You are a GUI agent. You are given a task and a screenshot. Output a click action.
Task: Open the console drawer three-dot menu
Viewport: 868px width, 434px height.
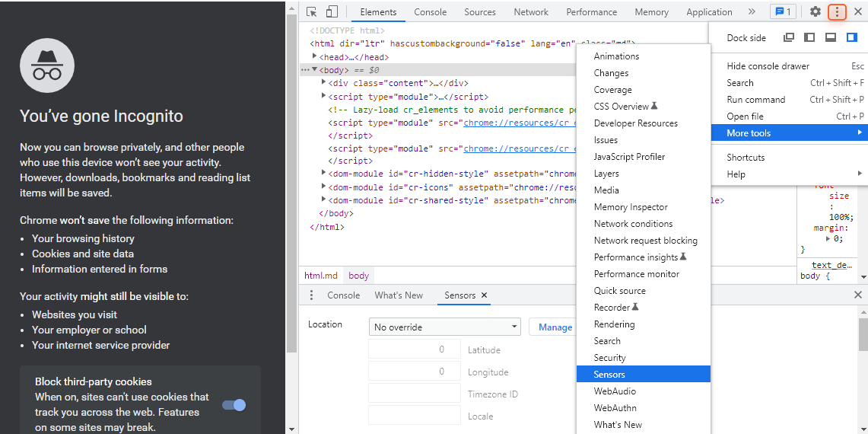click(x=311, y=295)
